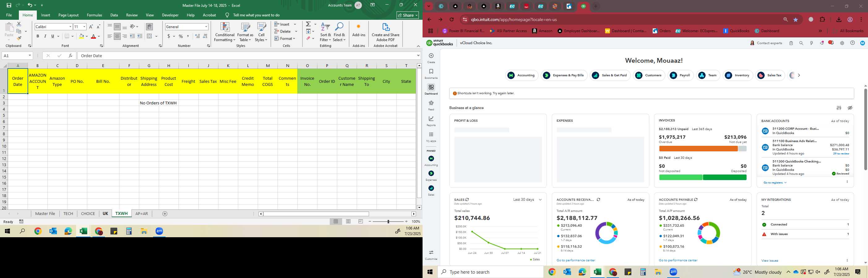
Task: Expand the Name Box A1 dropdown
Action: [x=30, y=56]
